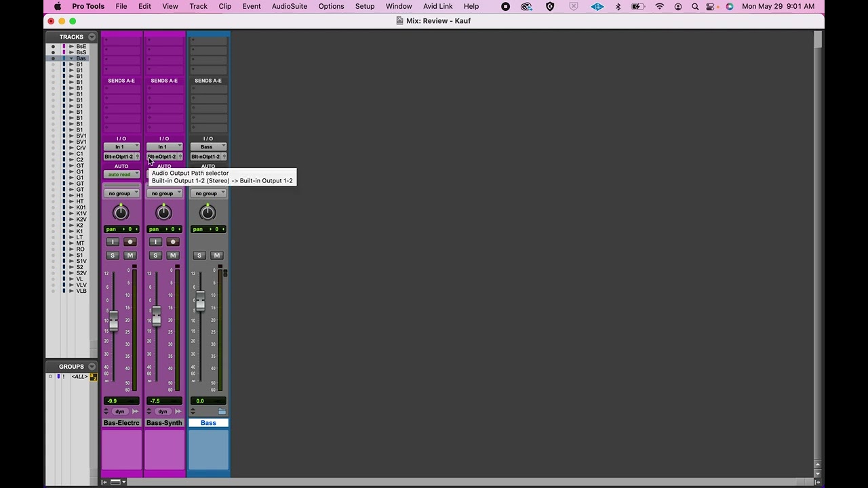
Task: Click the Bass-Synth volume fader handle
Action: coord(157,316)
